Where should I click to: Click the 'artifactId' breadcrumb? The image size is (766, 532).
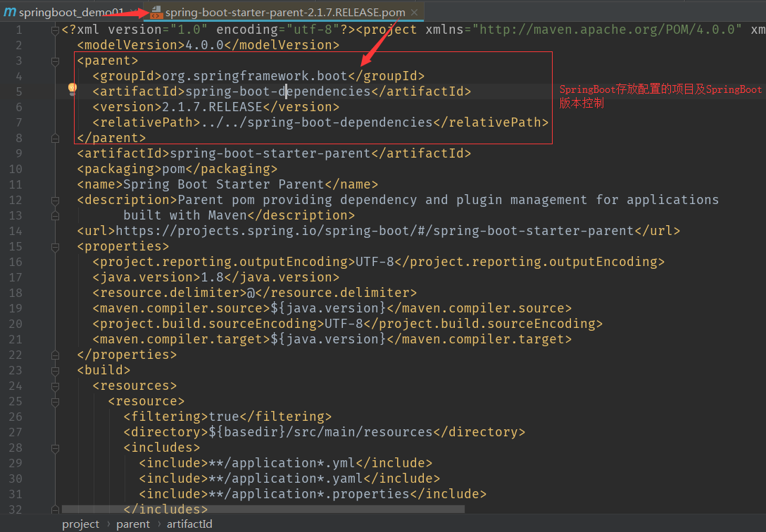189,524
